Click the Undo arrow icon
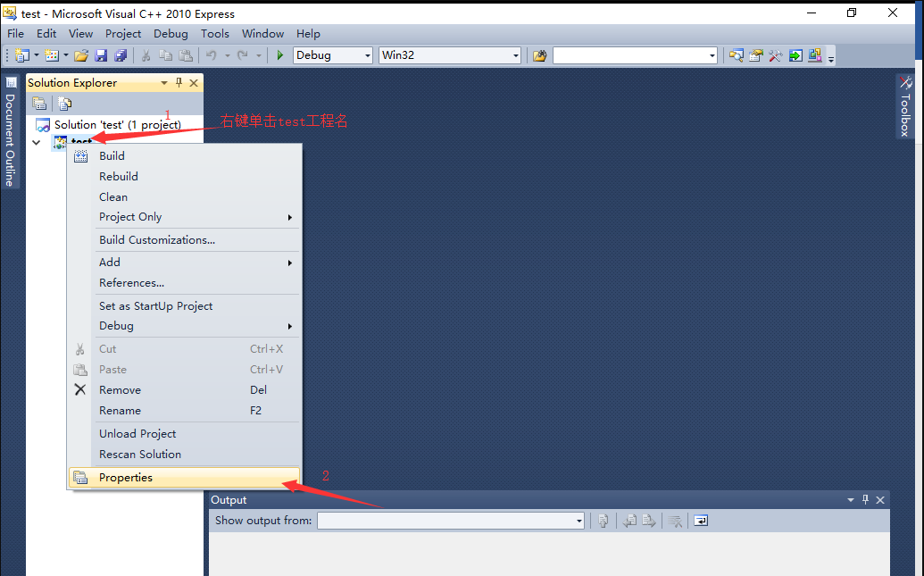 (211, 55)
